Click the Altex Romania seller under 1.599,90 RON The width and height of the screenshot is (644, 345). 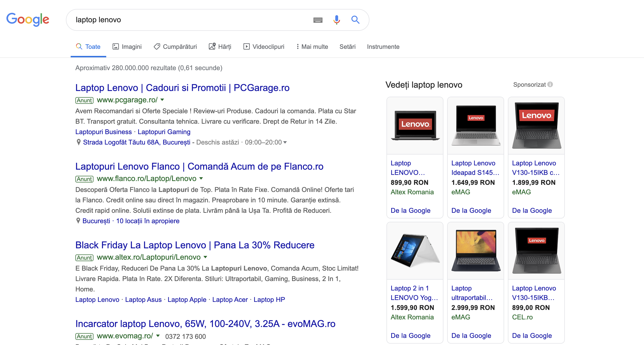412,317
